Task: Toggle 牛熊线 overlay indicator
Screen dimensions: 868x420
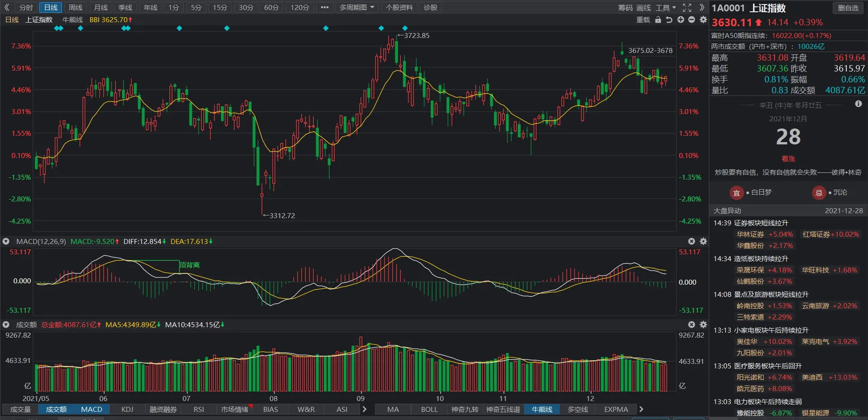Action: pos(72,20)
